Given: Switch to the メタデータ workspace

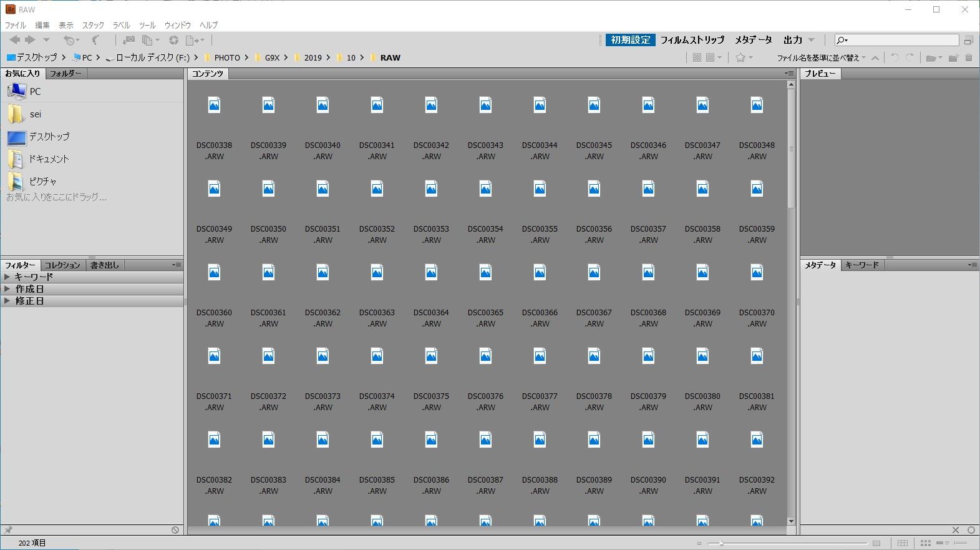Looking at the screenshot, I should click(x=753, y=40).
